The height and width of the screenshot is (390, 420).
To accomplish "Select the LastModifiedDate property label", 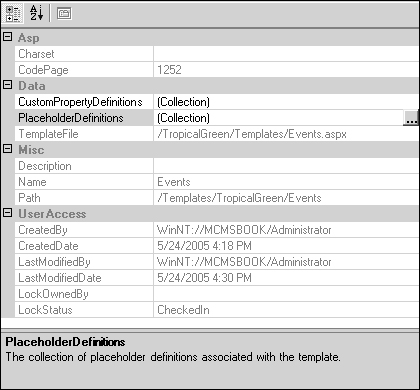I will click(x=60, y=278).
